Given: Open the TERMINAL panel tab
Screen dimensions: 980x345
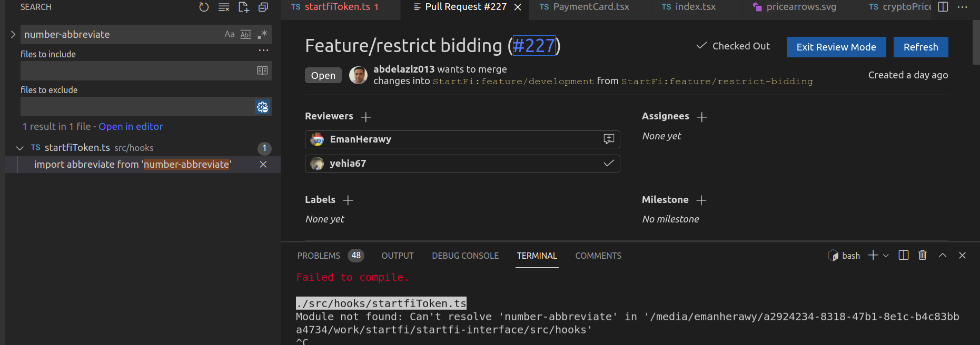Looking at the screenshot, I should tap(537, 256).
